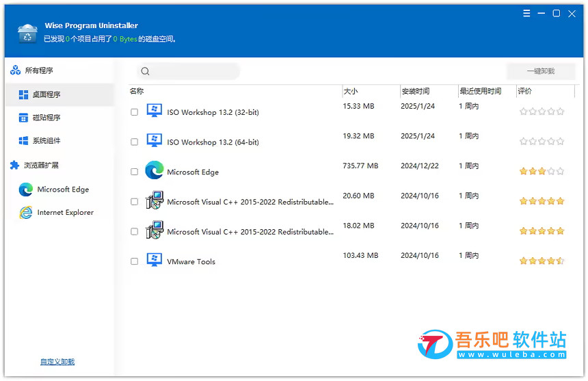This screenshot has width=588, height=381.
Task: Click the 18.02 MB Visual C++ star rating
Action: 542,231
